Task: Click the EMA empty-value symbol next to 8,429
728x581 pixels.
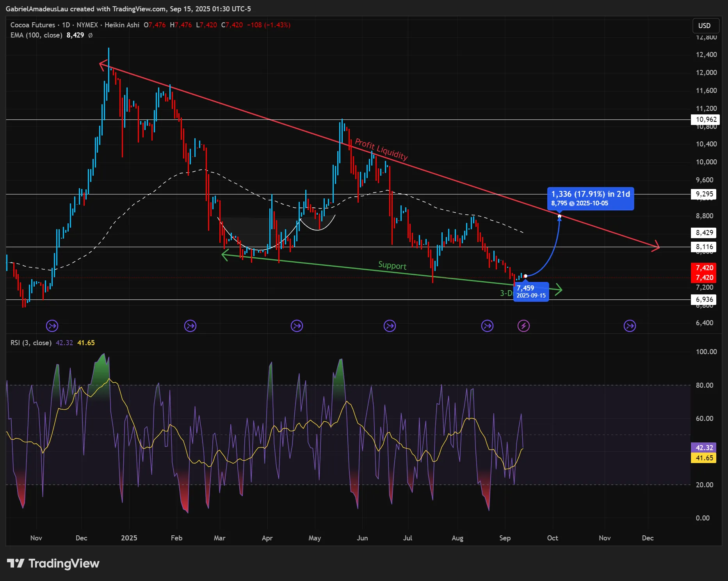Action: point(90,35)
